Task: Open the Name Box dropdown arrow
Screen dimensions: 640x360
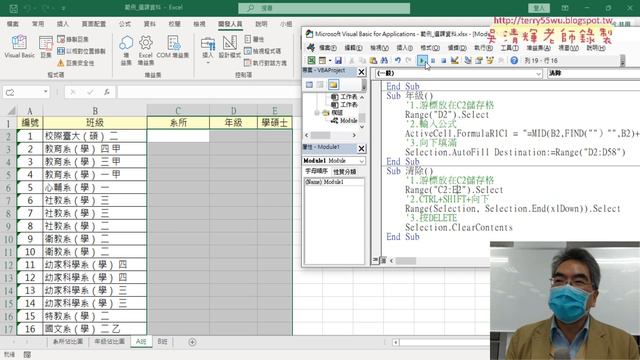Action: (x=45, y=92)
